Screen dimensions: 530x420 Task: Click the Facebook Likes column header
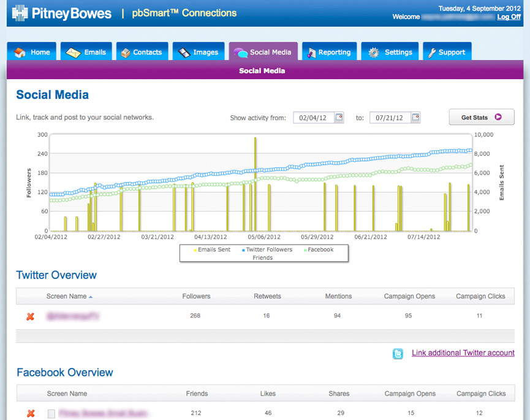[x=268, y=394]
